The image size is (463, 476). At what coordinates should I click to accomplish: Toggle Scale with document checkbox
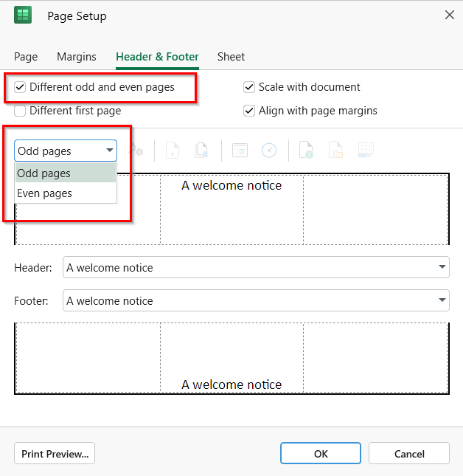[x=249, y=87]
